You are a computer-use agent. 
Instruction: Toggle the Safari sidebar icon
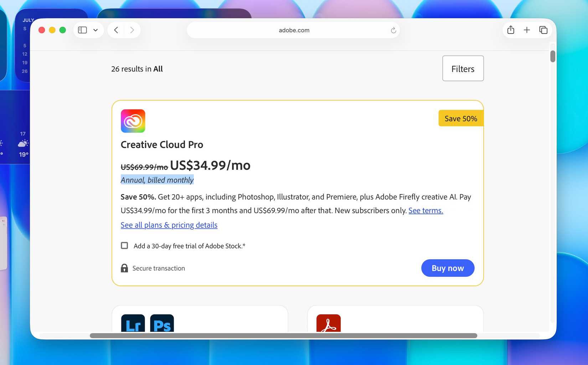coord(82,30)
